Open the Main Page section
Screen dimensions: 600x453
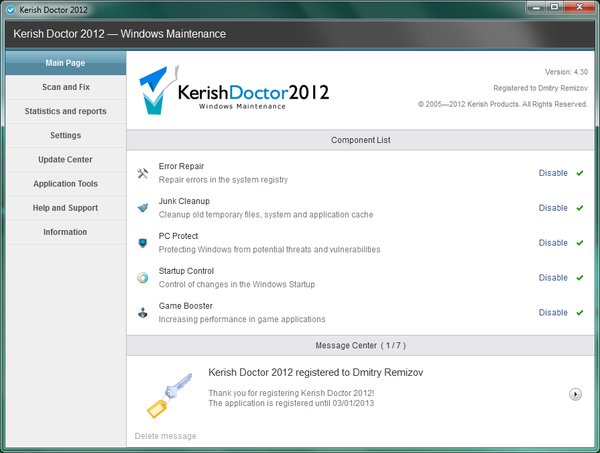(66, 63)
